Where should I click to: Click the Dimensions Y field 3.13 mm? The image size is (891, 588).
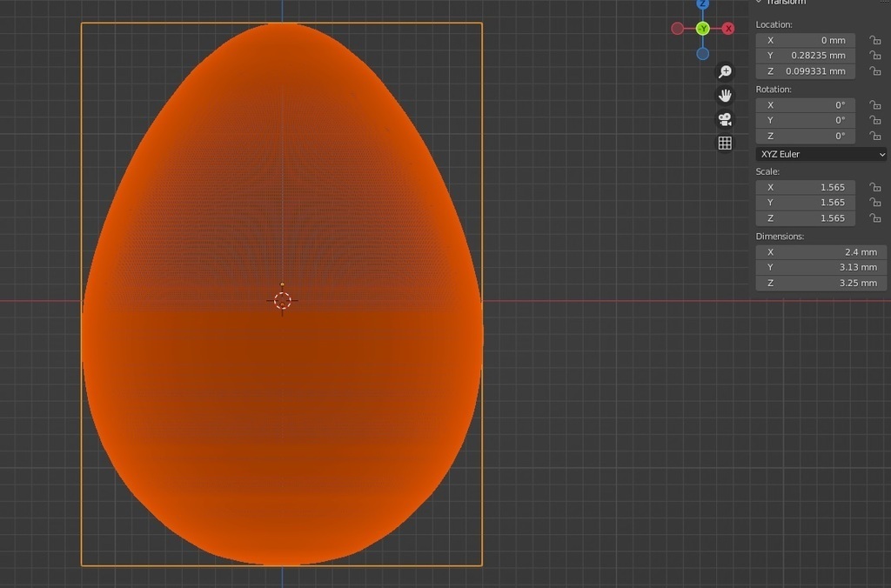(x=821, y=268)
